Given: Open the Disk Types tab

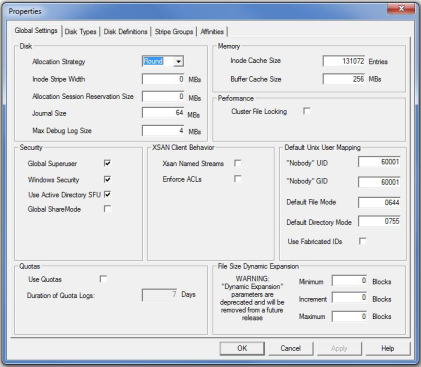Looking at the screenshot, I should [x=80, y=32].
